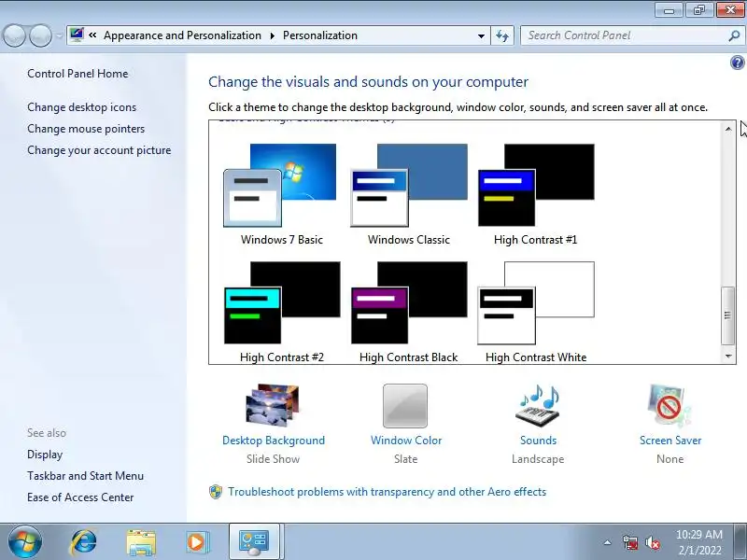Choose the High Contrast White theme
The image size is (747, 560).
tap(536, 302)
